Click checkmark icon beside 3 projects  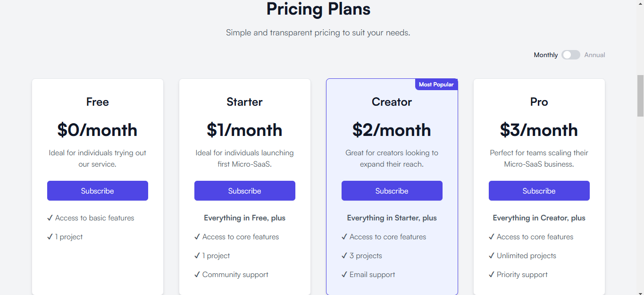[x=344, y=256]
